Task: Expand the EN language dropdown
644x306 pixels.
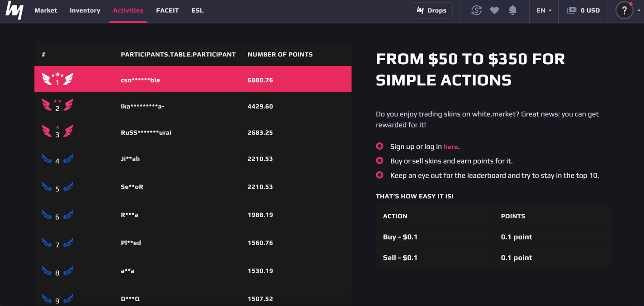Action: click(544, 10)
